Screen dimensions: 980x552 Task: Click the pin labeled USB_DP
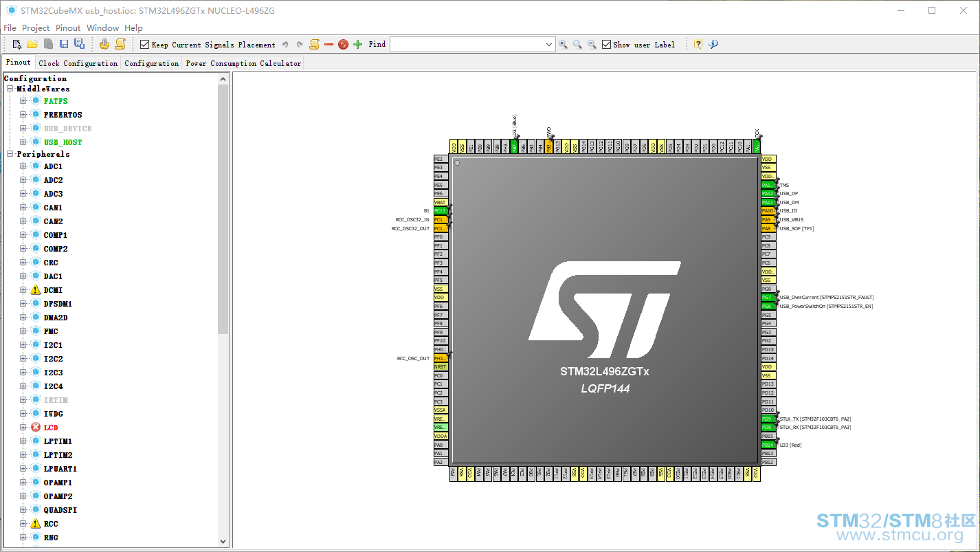click(x=768, y=194)
